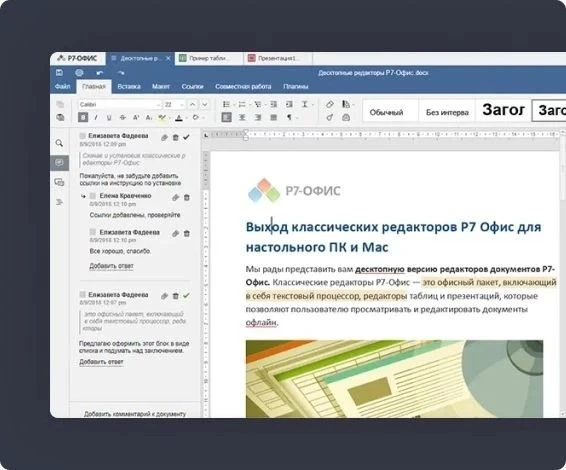Toggle subscript formatting

point(149,117)
